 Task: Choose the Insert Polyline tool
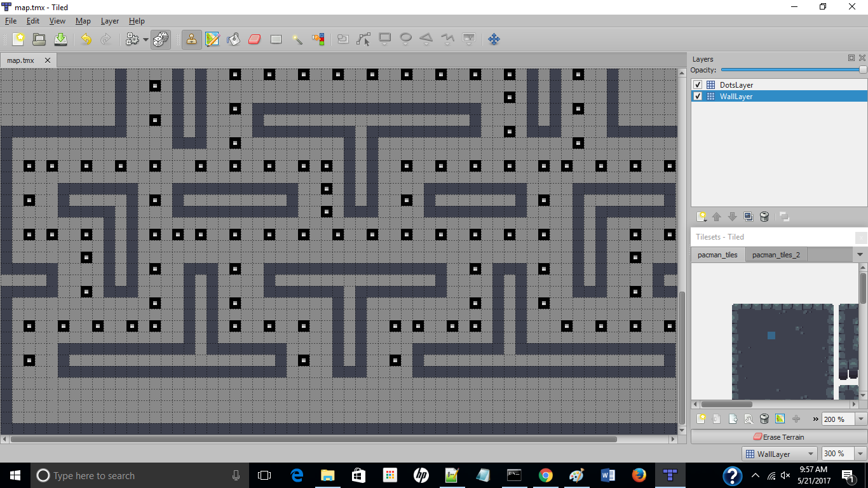click(447, 39)
